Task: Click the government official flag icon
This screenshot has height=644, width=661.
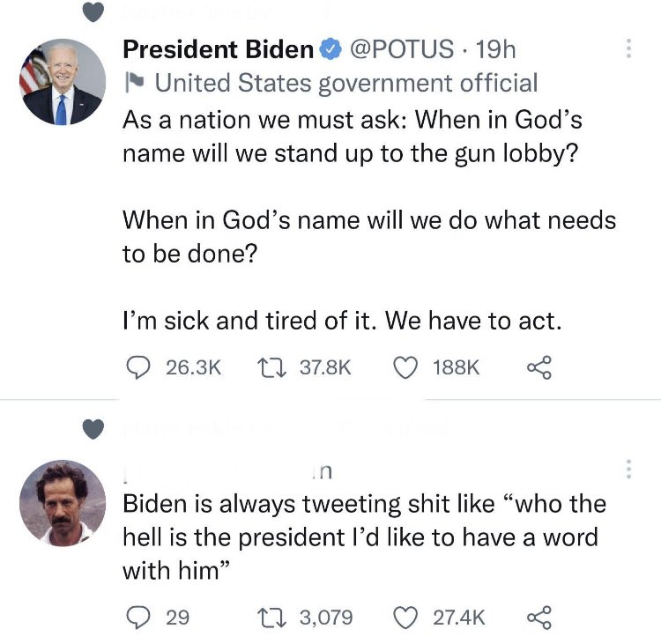Action: pyautogui.click(x=134, y=84)
